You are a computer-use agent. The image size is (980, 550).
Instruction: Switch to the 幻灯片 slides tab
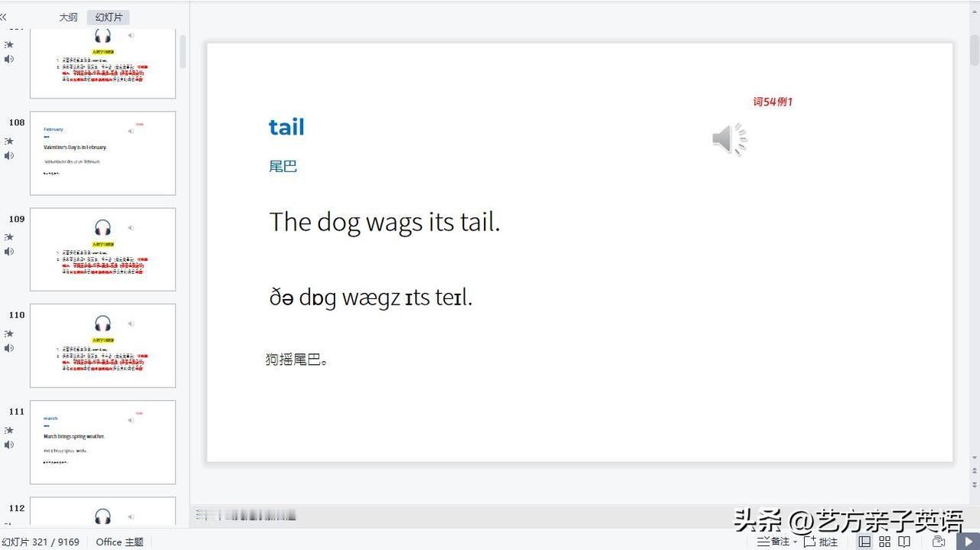tap(108, 17)
